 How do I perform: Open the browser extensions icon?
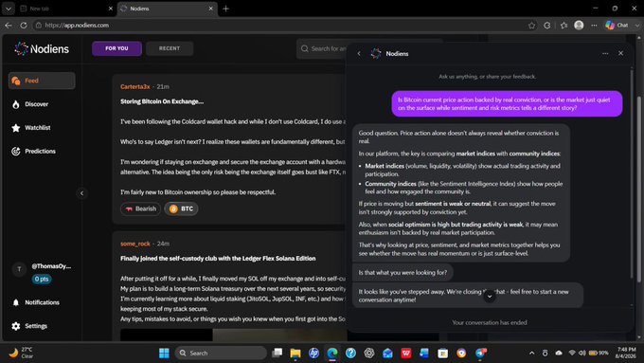click(x=547, y=25)
